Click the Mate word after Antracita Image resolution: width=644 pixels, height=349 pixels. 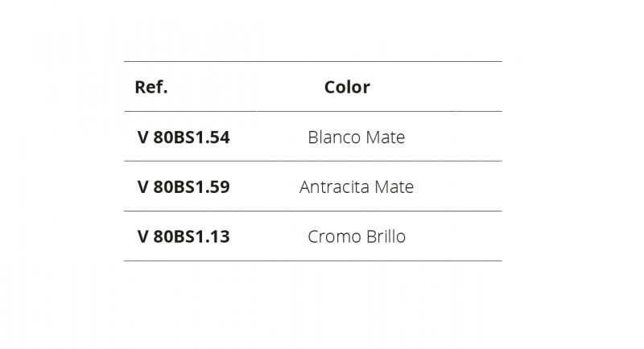pyautogui.click(x=394, y=187)
